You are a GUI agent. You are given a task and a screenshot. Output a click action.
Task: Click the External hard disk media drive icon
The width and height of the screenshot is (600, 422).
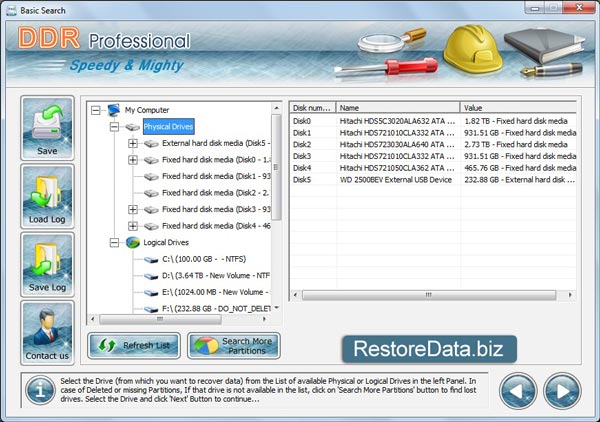151,143
